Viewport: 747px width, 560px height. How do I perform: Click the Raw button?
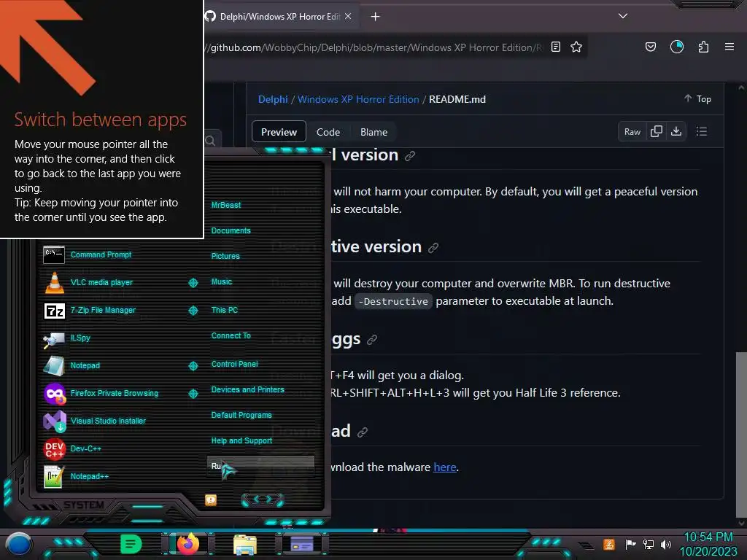click(632, 131)
